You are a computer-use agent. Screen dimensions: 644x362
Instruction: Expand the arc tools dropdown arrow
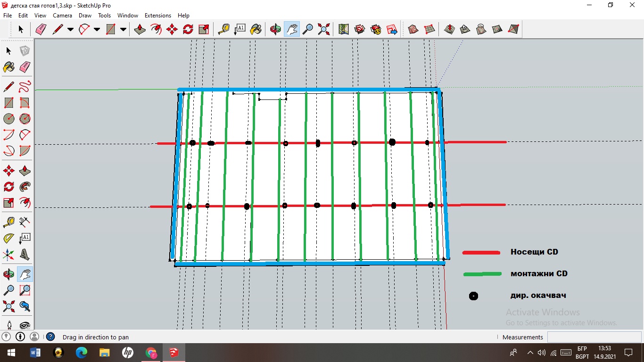pyautogui.click(x=97, y=29)
